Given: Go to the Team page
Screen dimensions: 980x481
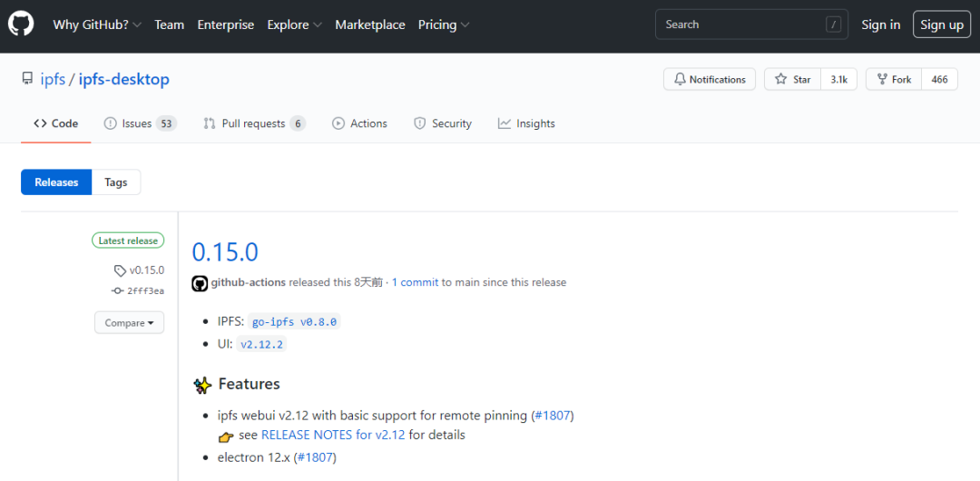Looking at the screenshot, I should click(x=170, y=25).
